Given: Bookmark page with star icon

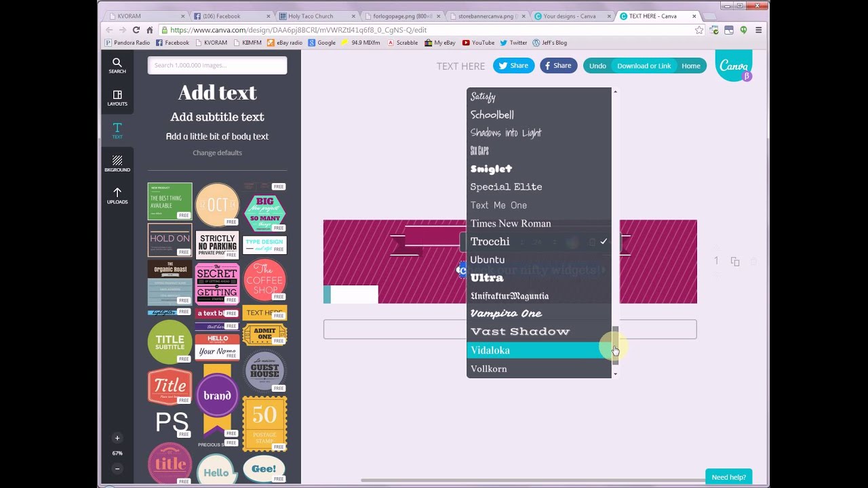Looking at the screenshot, I should click(x=699, y=30).
